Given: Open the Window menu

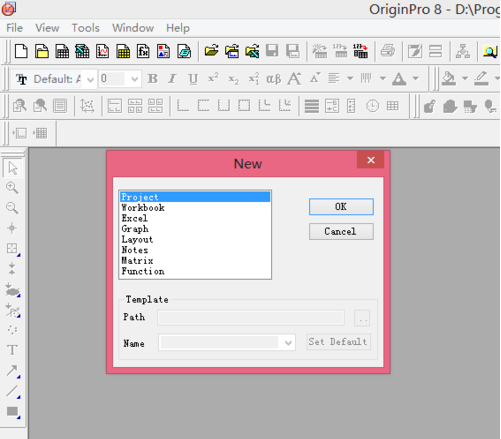Looking at the screenshot, I should point(133,28).
